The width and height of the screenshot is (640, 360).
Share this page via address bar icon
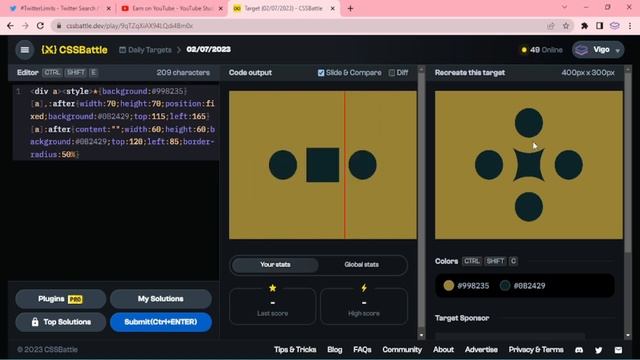pos(551,26)
